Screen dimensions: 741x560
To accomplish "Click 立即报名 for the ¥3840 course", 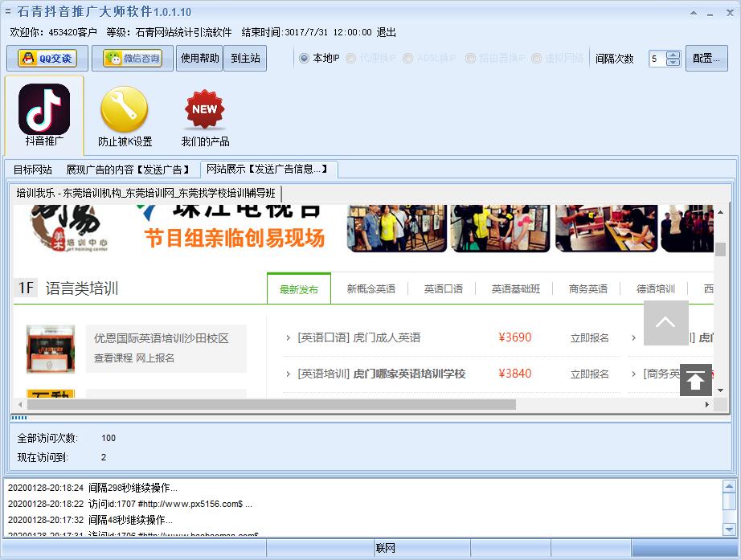I will click(589, 374).
